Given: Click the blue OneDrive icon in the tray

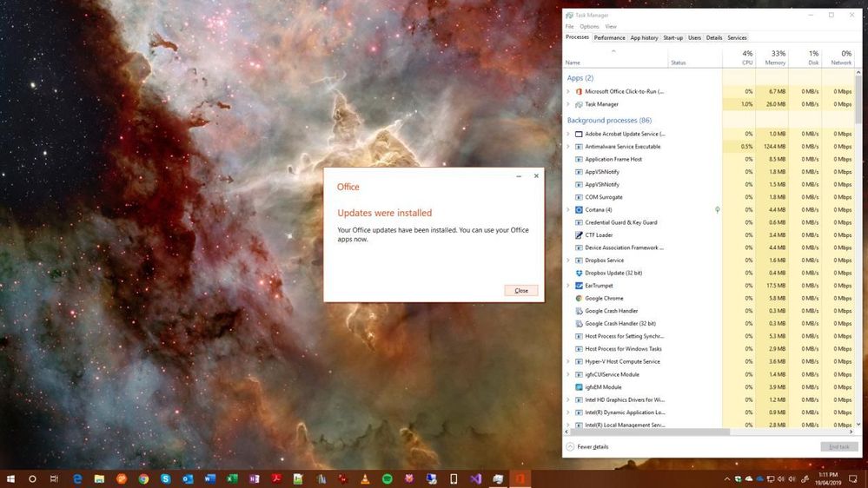Looking at the screenshot, I should pyautogui.click(x=759, y=479).
